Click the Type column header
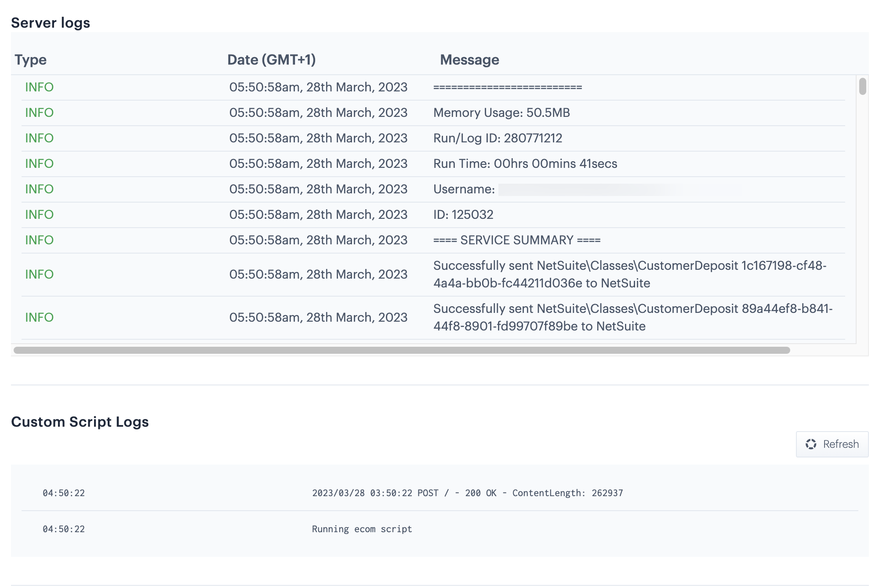The width and height of the screenshot is (879, 588). pyautogui.click(x=30, y=60)
